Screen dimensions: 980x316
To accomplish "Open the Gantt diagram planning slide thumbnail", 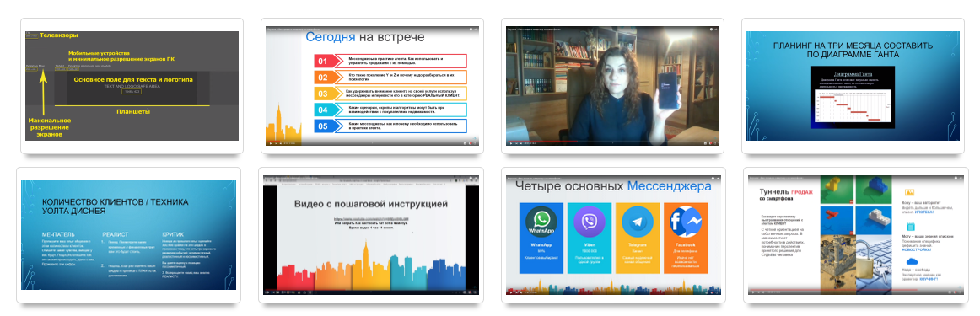I will click(853, 86).
